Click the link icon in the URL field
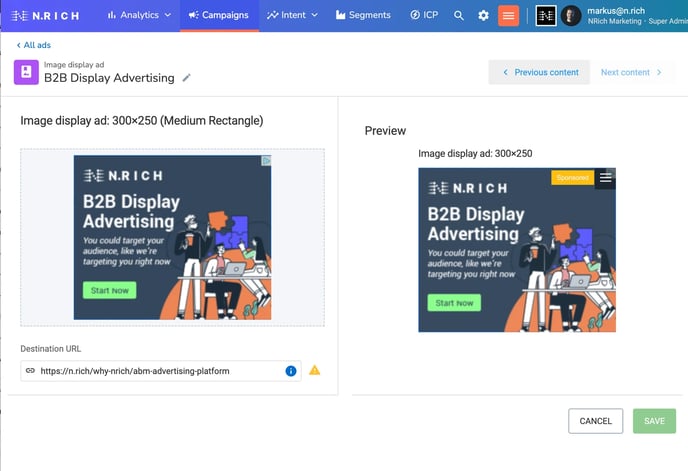 (30, 370)
